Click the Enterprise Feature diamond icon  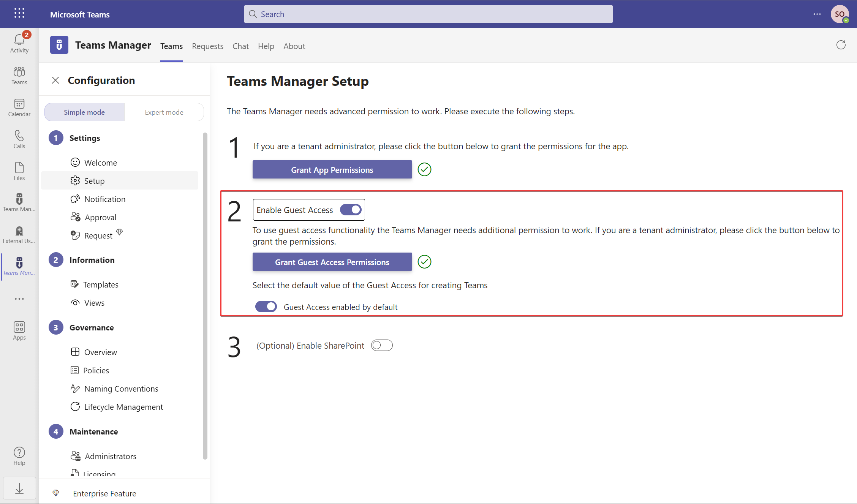click(56, 493)
